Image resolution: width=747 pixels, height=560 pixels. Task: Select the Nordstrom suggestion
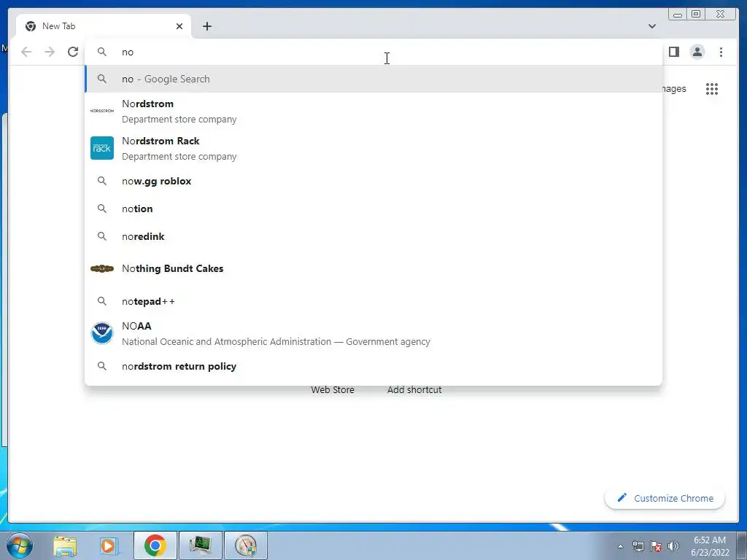tap(373, 111)
